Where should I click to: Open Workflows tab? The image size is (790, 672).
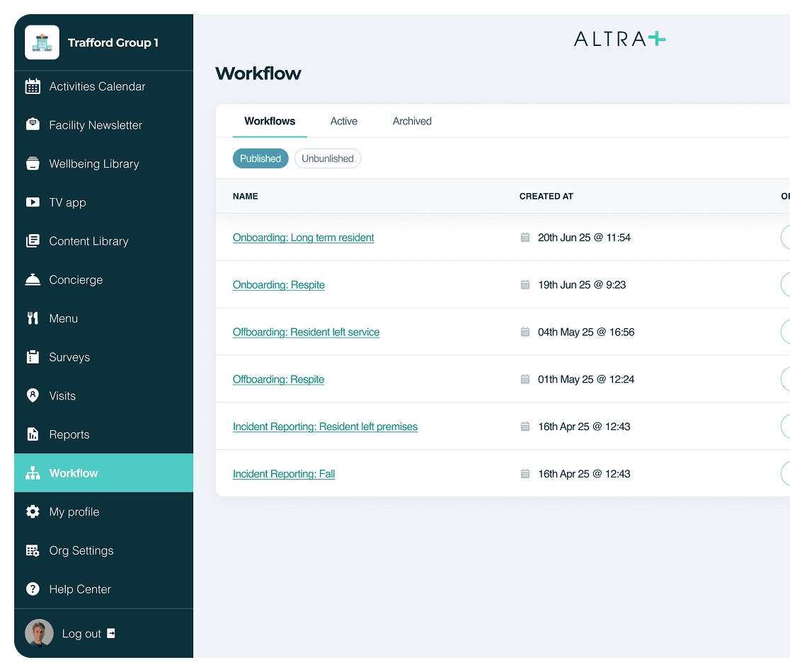point(270,121)
